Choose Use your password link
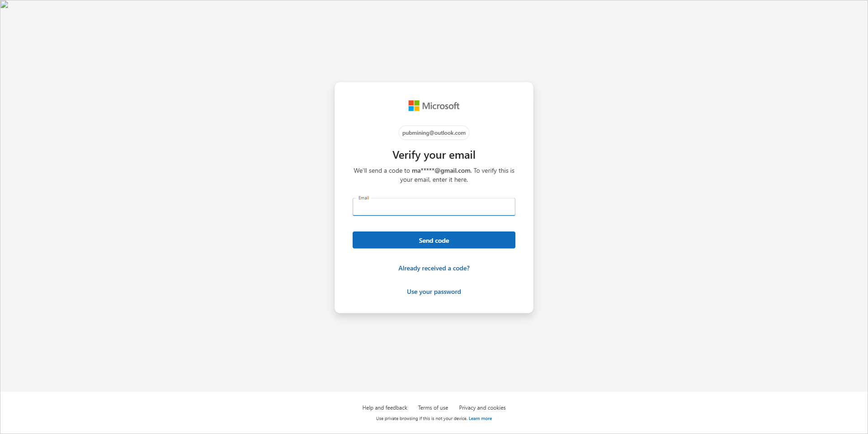Screen dimensions: 868x434 tap(434, 292)
